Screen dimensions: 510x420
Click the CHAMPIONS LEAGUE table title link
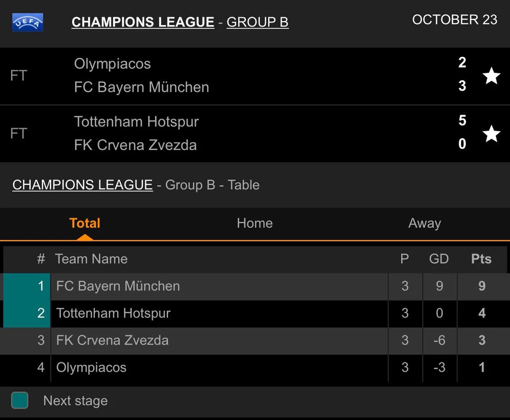click(83, 185)
